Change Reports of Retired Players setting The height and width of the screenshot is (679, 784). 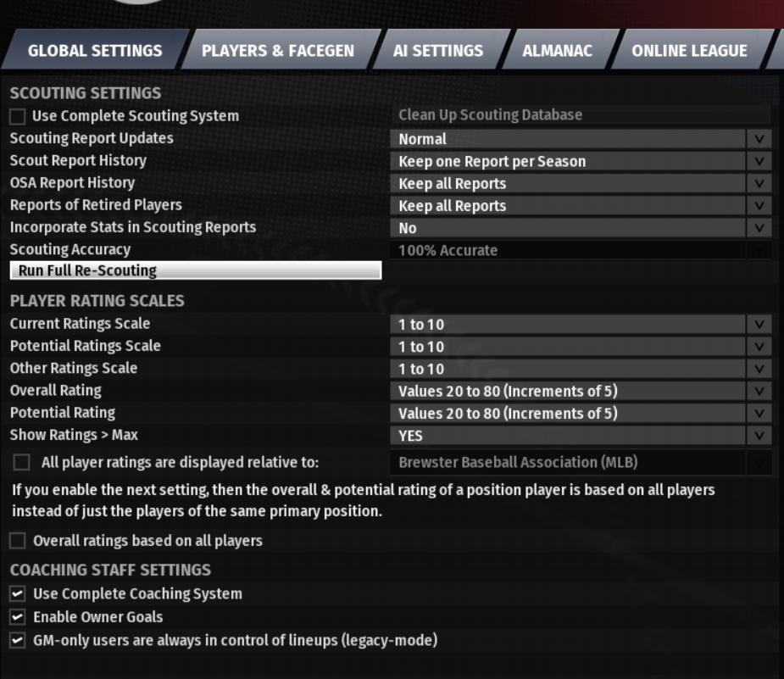point(581,205)
